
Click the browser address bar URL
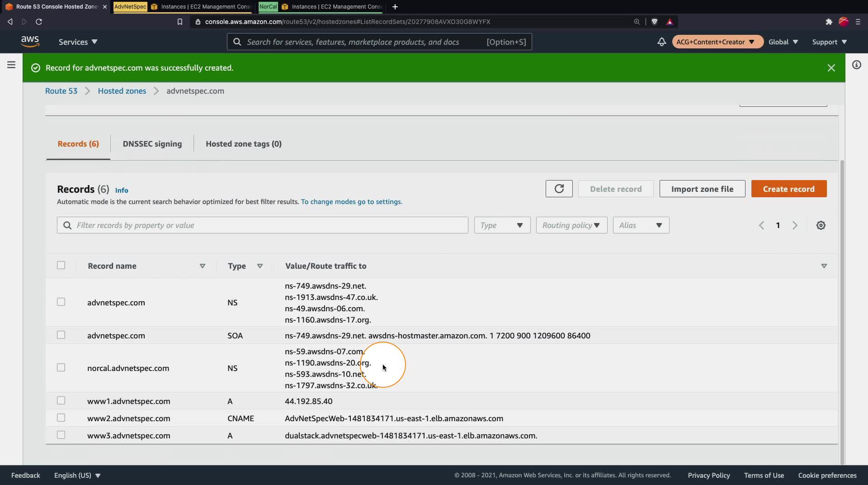[348, 22]
